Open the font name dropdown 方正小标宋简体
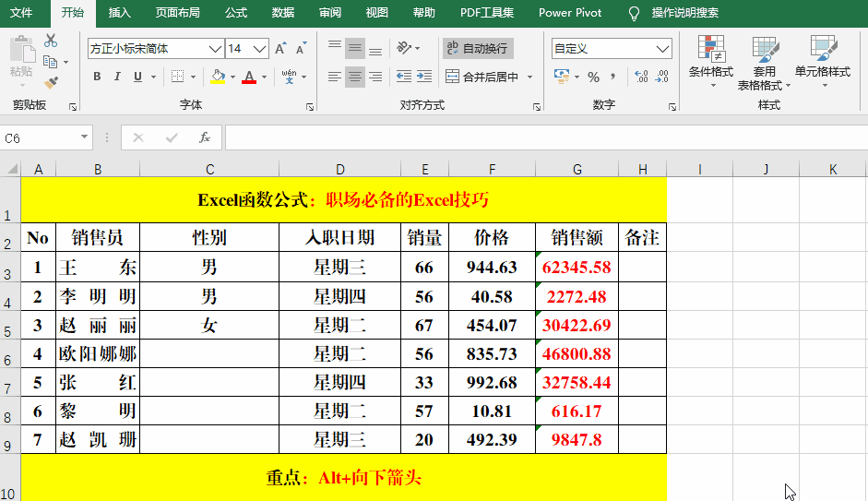The width and height of the screenshot is (868, 501). tap(215, 49)
